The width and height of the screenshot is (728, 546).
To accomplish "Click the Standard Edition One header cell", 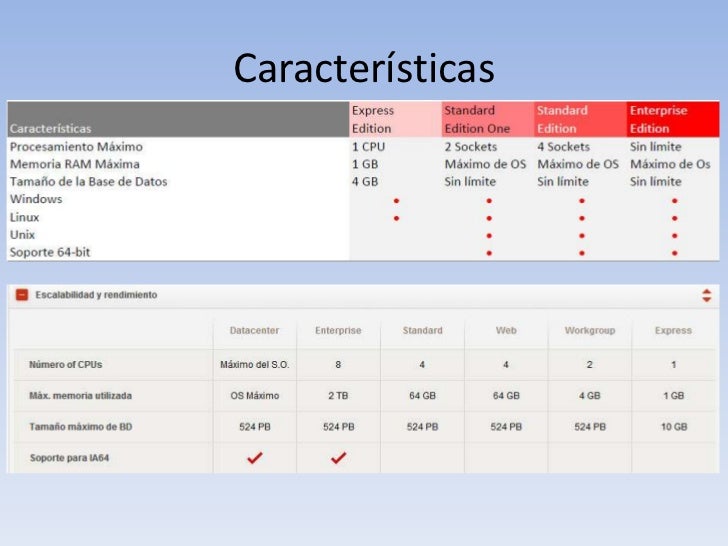I will [x=488, y=119].
